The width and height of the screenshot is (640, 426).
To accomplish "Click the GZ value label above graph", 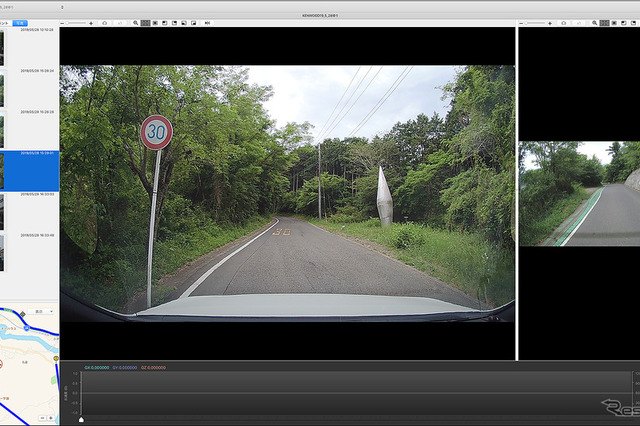I will click(x=153, y=368).
